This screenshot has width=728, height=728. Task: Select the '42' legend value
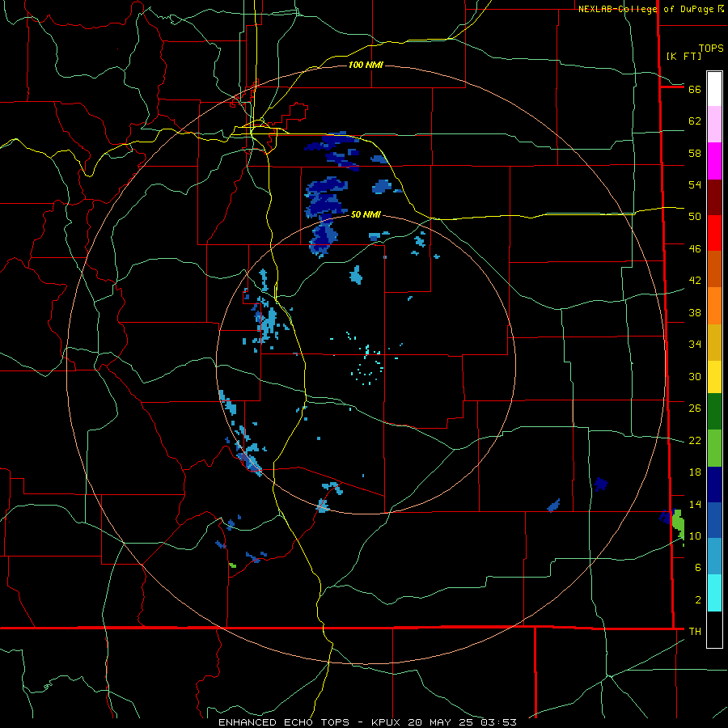pyautogui.click(x=695, y=280)
